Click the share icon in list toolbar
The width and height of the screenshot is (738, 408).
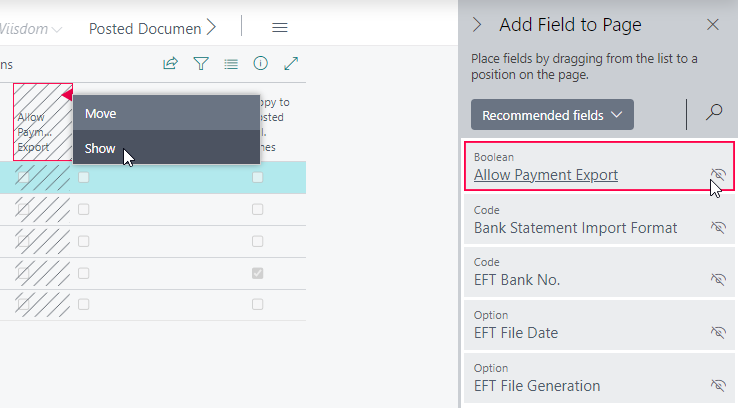point(170,63)
